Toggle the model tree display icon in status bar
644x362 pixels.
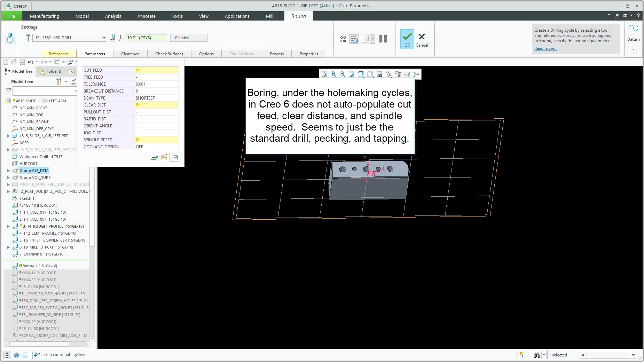tap(8, 355)
